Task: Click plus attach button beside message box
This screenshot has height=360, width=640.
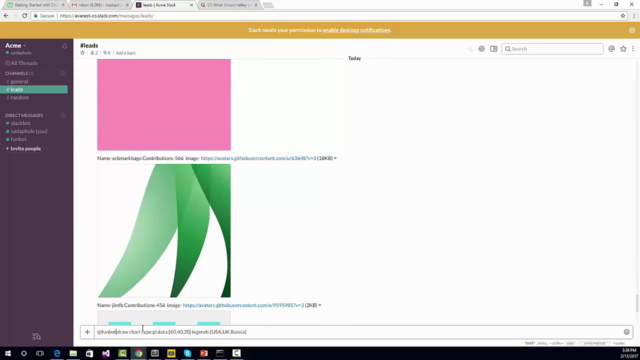Action: coord(87,332)
